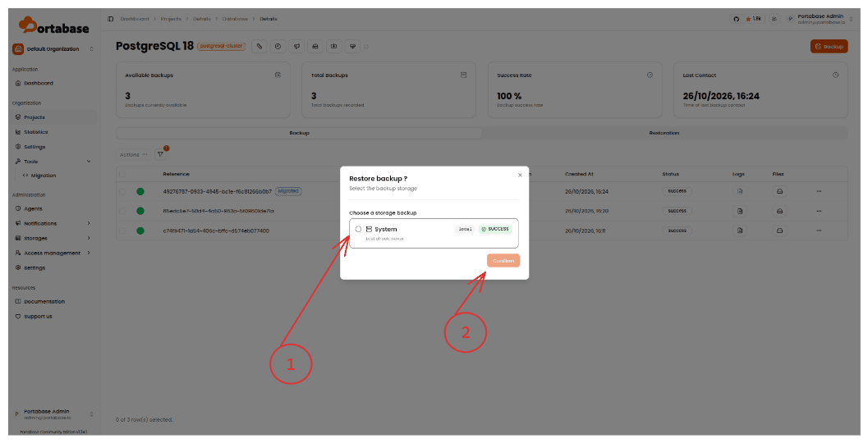
Task: Open files for the 16:20 backup
Action: (779, 211)
